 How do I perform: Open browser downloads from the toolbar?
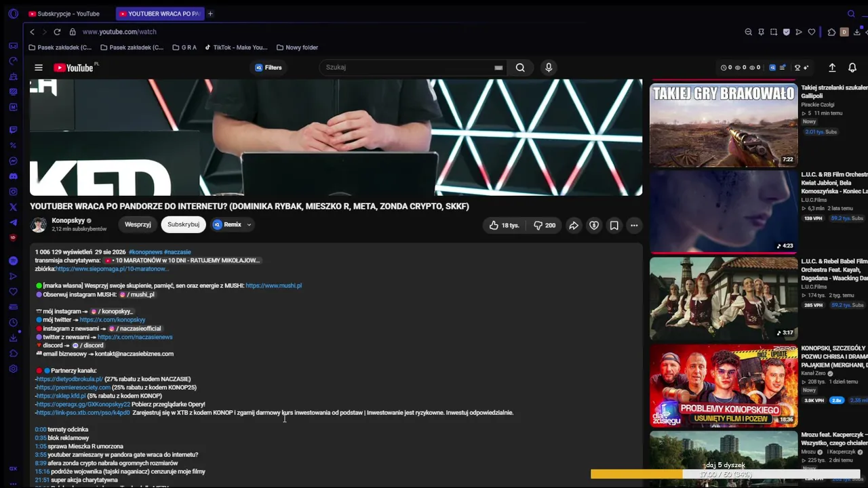click(x=857, y=32)
